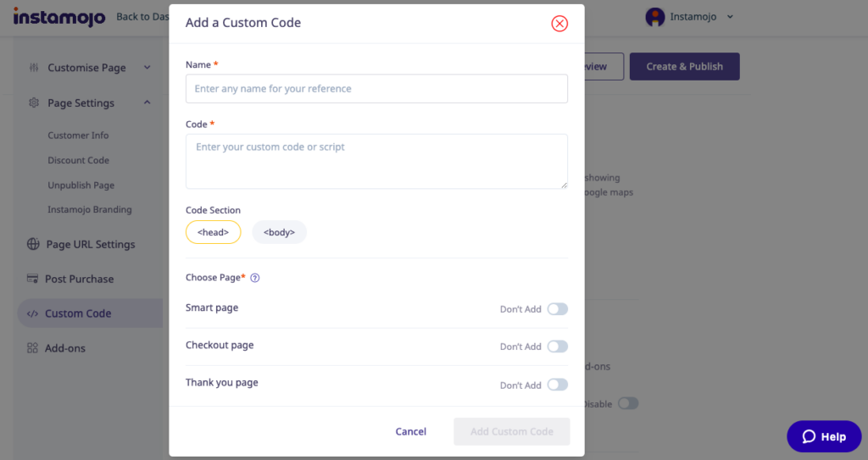
Task: Collapse the Page Settings section chevron
Action: point(147,103)
